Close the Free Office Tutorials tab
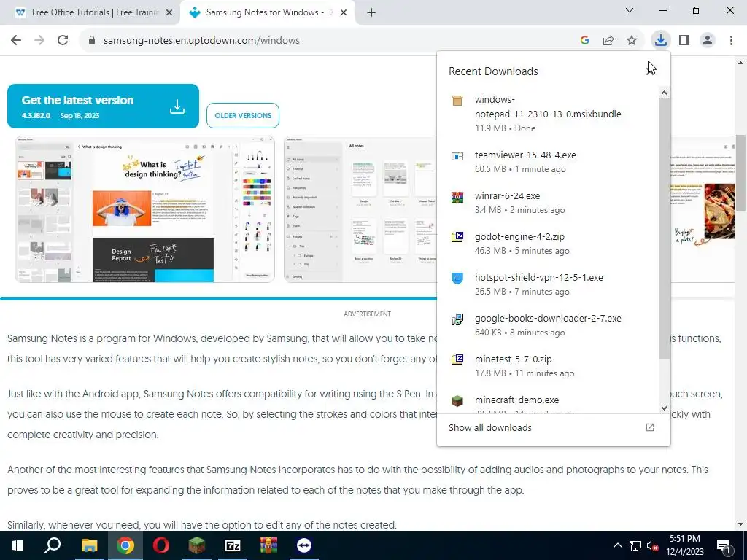The height and width of the screenshot is (560, 747). click(x=169, y=12)
